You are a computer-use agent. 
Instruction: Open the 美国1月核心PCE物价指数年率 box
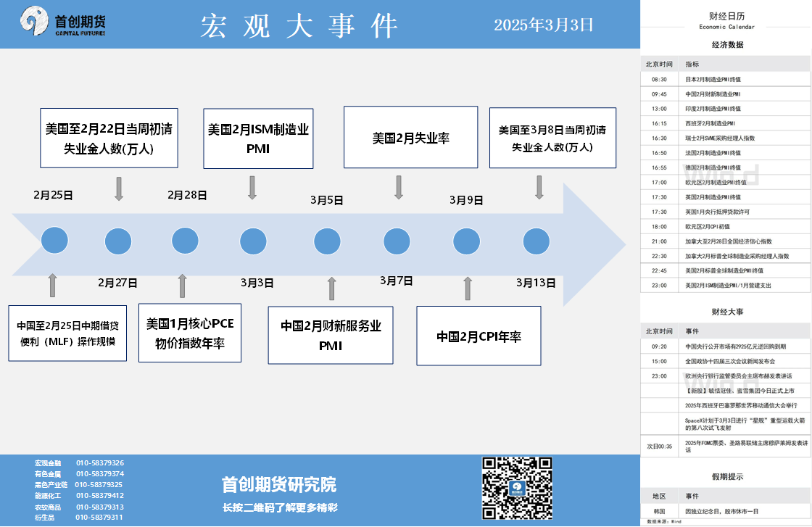point(190,333)
